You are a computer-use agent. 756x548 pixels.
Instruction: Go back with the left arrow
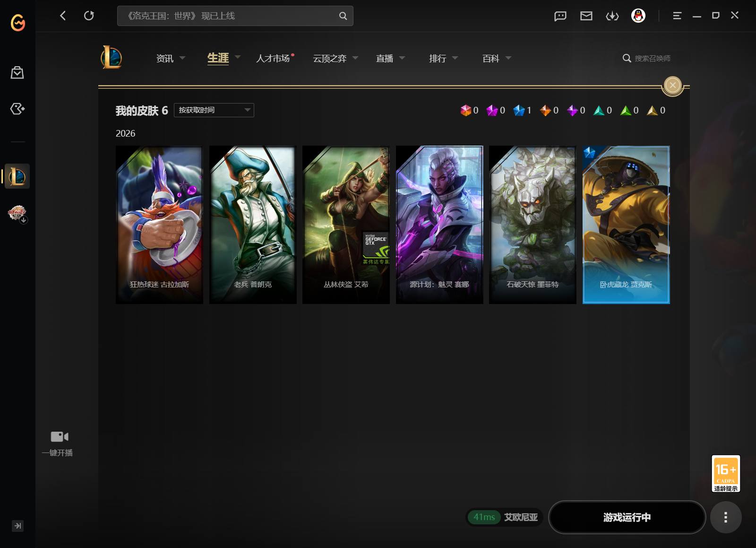pos(63,16)
